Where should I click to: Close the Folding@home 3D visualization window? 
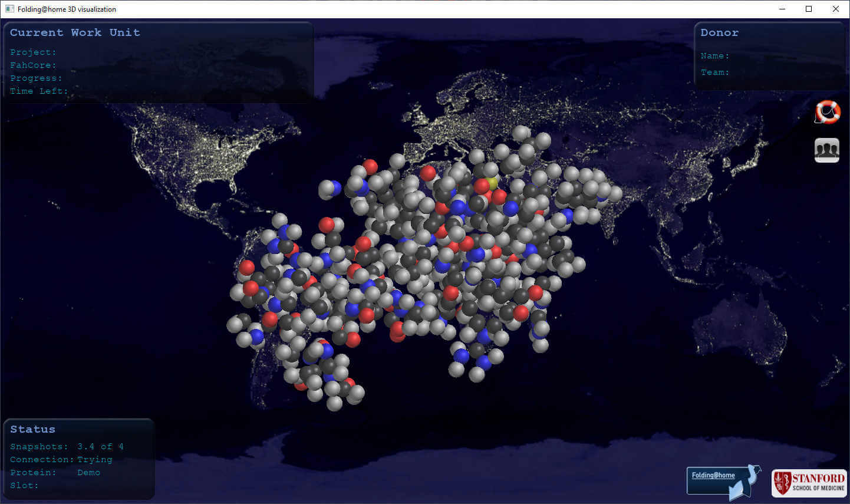click(836, 9)
